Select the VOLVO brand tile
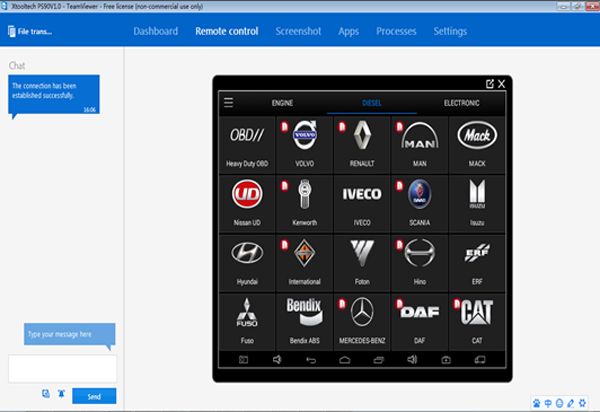 (305, 145)
